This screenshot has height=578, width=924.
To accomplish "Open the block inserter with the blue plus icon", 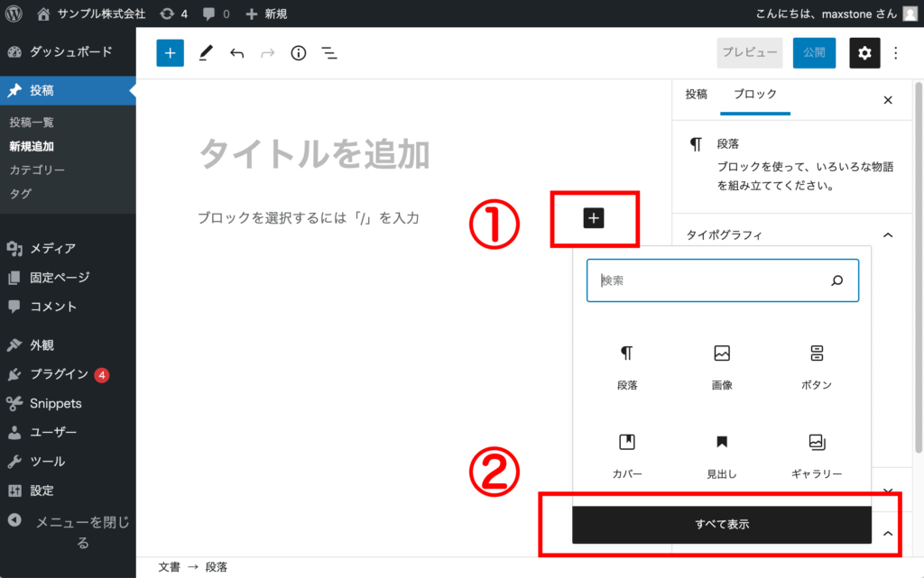I will (x=170, y=53).
